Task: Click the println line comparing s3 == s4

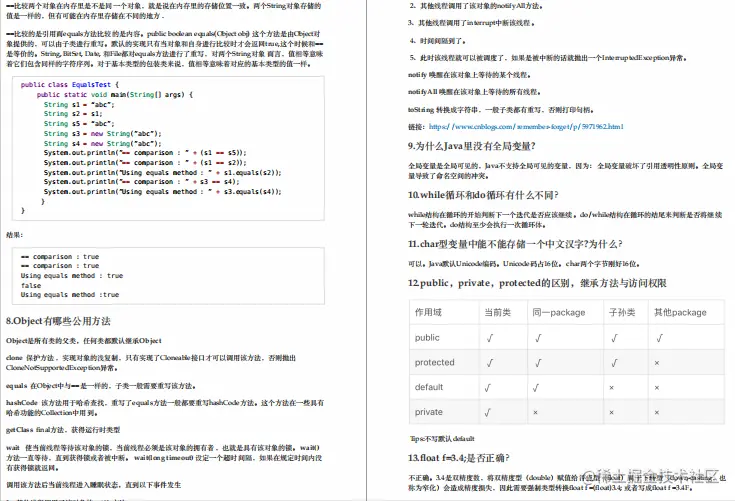Action: (x=141, y=182)
